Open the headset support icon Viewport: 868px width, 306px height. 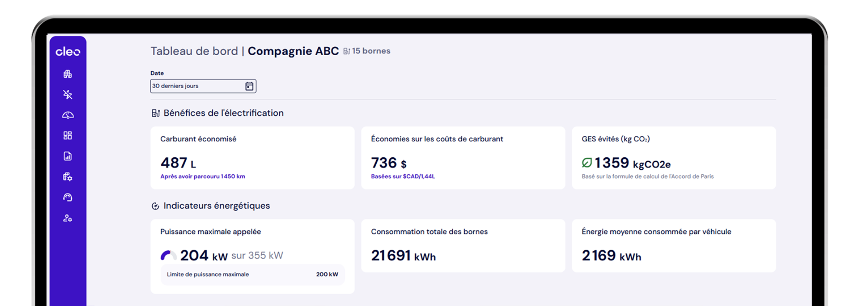[x=68, y=197]
